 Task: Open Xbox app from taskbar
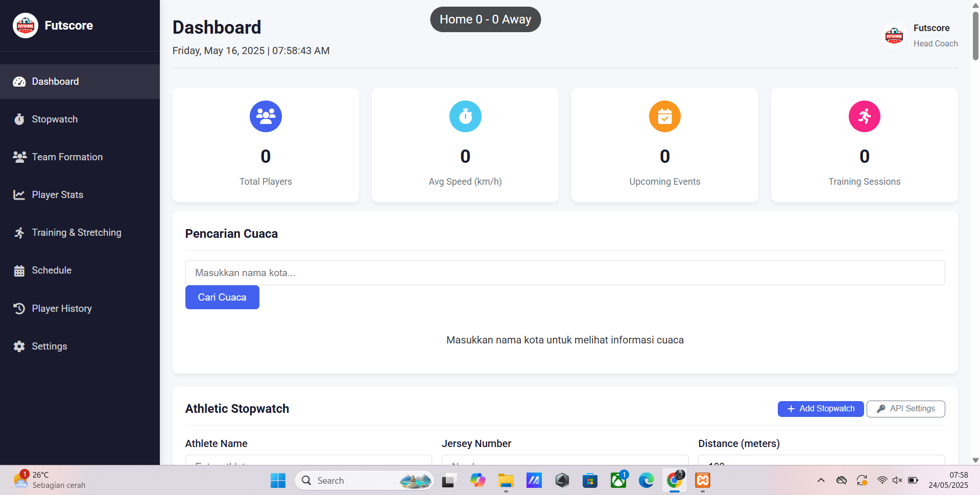point(618,481)
